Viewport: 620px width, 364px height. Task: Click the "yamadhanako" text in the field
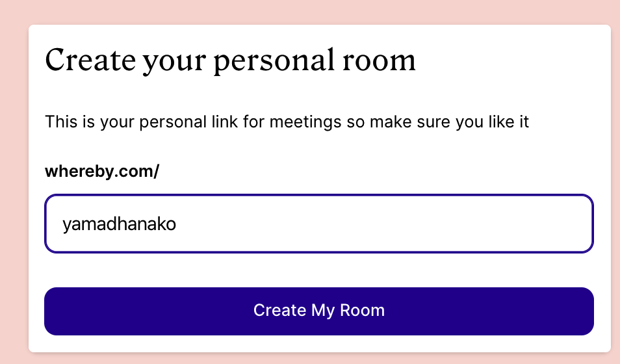click(120, 224)
